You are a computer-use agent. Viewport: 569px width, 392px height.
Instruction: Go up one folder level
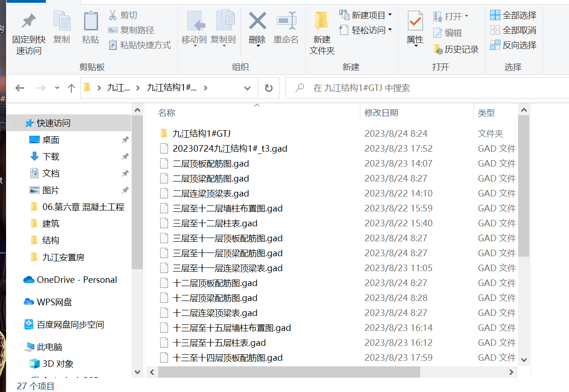[71, 88]
